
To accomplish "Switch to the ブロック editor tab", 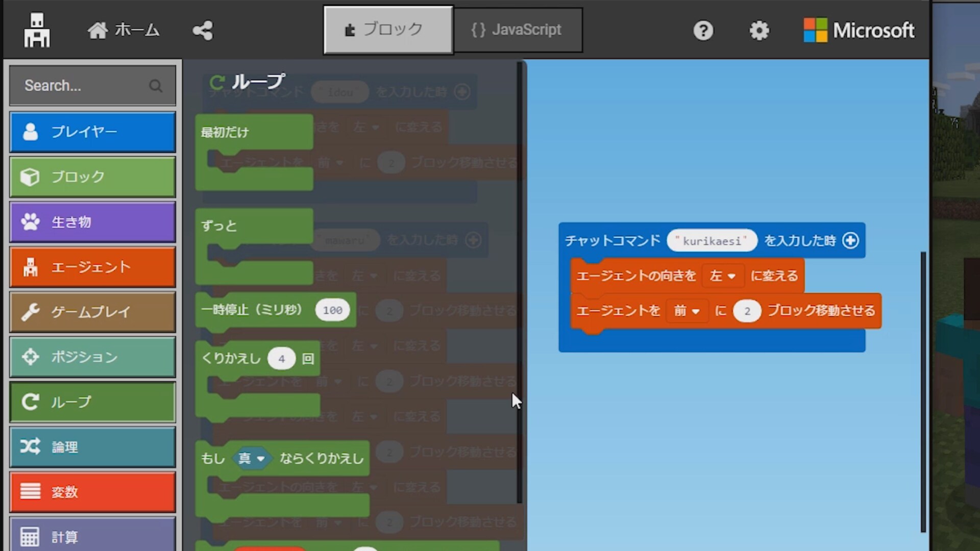I will click(x=388, y=30).
